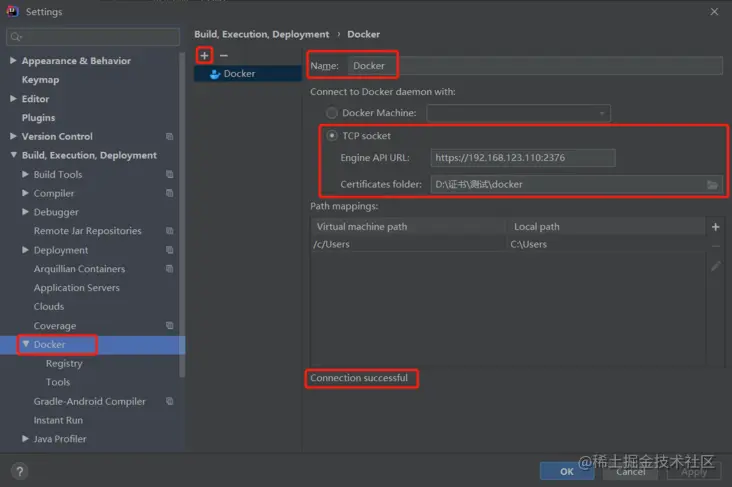Open Instant Run settings
Viewport: 732px width, 487px height.
point(58,420)
